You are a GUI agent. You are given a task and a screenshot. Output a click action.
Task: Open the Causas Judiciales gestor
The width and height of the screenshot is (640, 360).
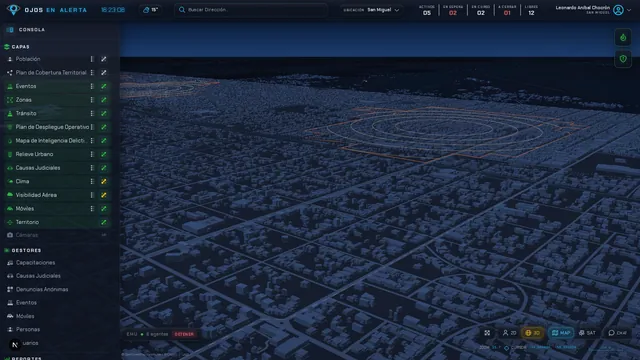click(x=38, y=276)
